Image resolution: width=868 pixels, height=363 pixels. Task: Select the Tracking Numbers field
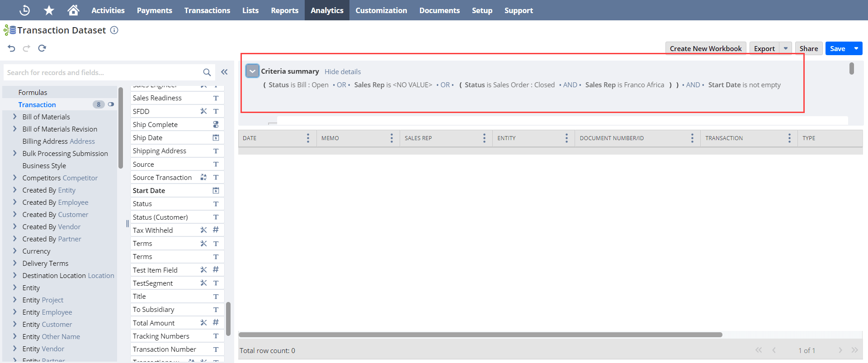(x=177, y=336)
